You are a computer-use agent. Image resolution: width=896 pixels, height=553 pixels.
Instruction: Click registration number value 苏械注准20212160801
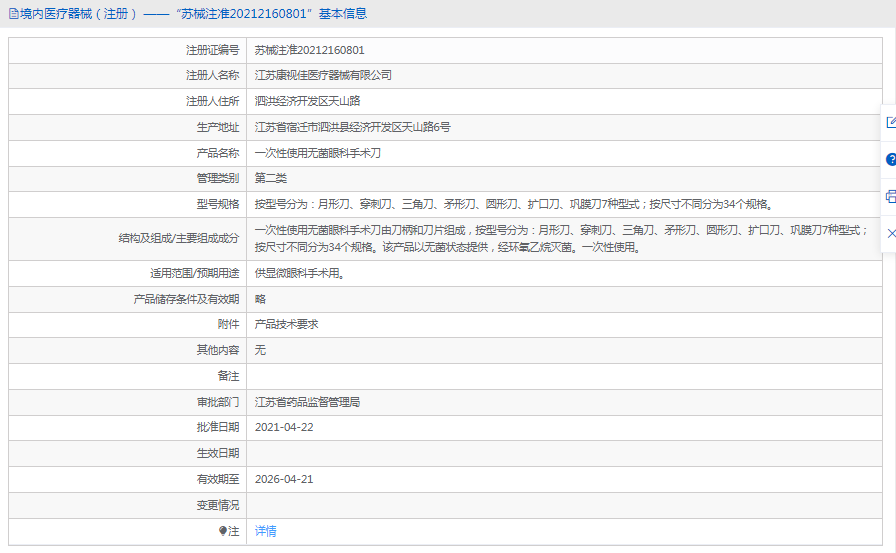(x=309, y=50)
